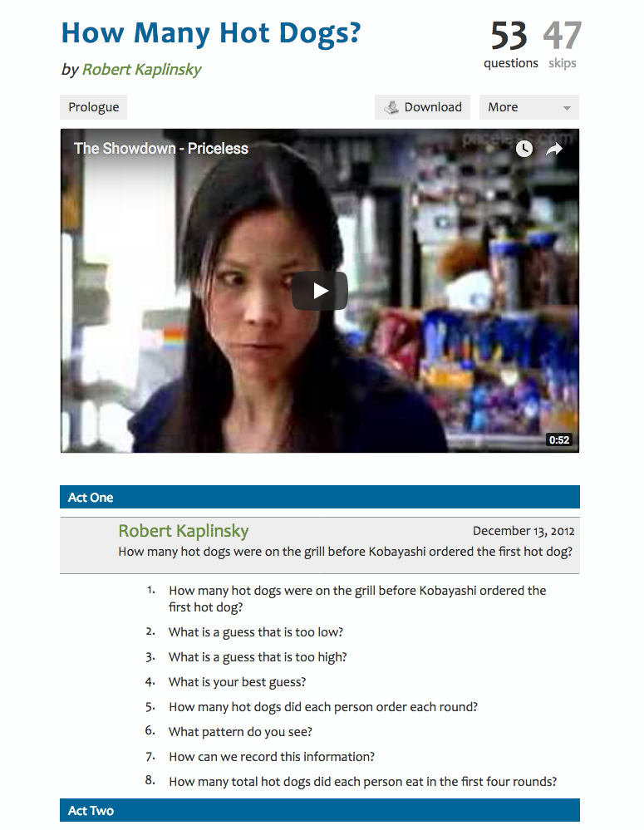644x830 pixels.
Task: Open the How Many Hot Dogs? title link
Action: click(211, 33)
